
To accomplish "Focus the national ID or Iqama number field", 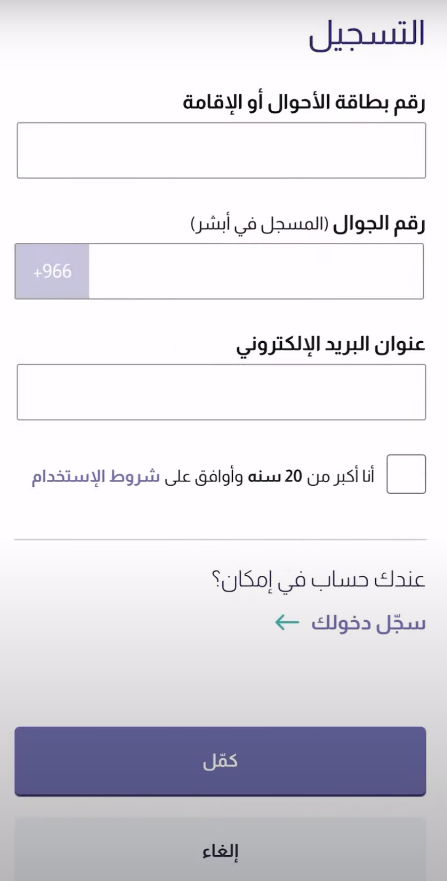I will pos(221,150).
